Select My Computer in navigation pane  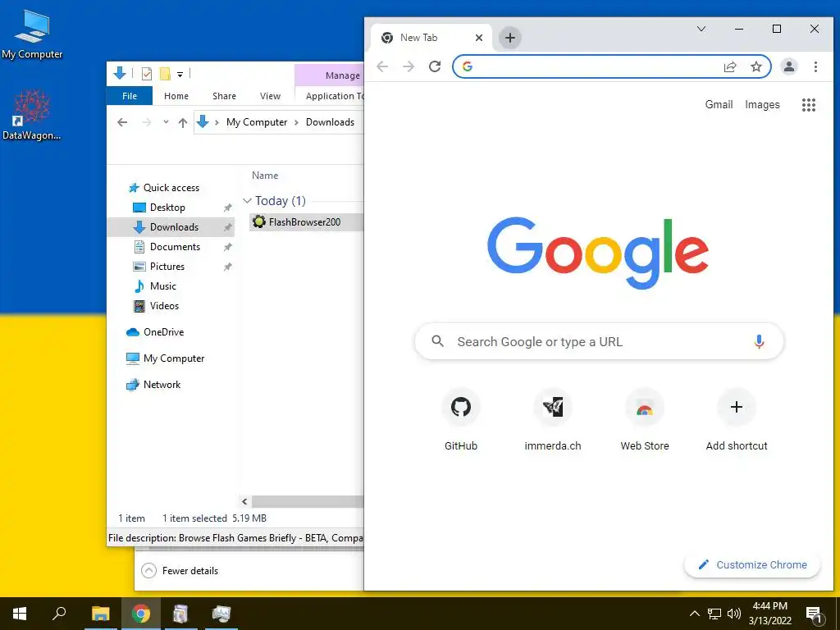[x=174, y=358]
